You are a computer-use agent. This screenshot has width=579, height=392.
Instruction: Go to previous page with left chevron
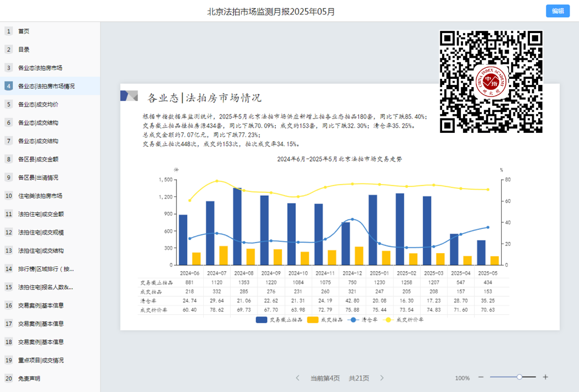298,378
